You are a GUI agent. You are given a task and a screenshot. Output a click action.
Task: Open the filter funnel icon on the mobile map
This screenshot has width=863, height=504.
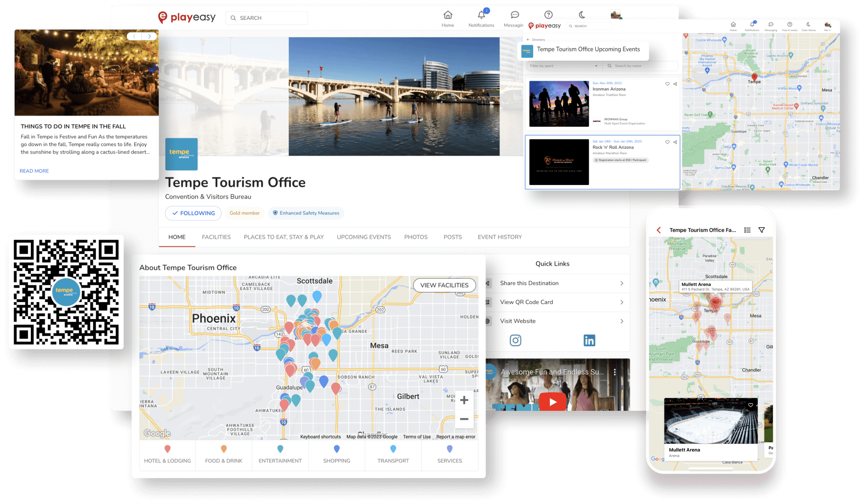point(762,230)
